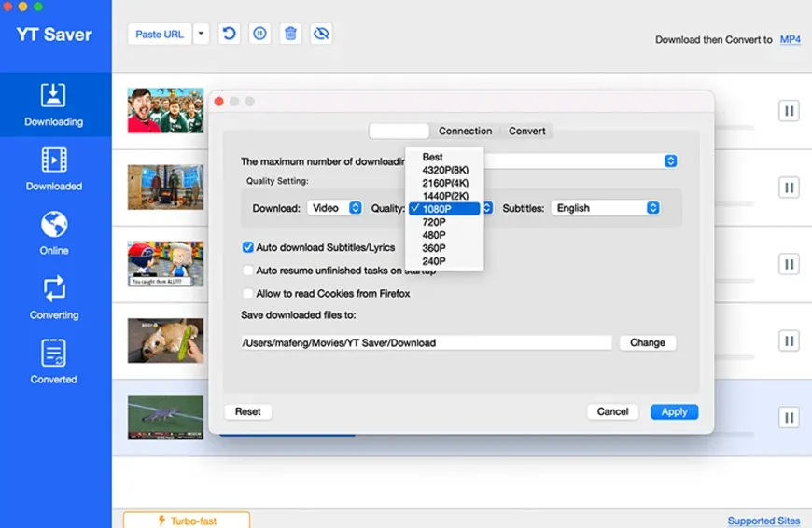Enable Auto resume unfinished tasks checkbox

point(248,271)
